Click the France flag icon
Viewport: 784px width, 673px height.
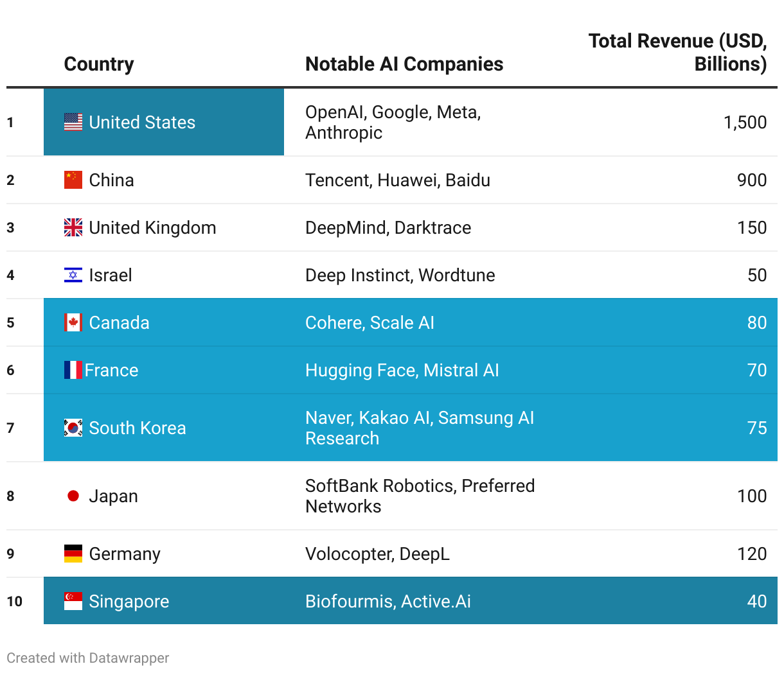(73, 370)
